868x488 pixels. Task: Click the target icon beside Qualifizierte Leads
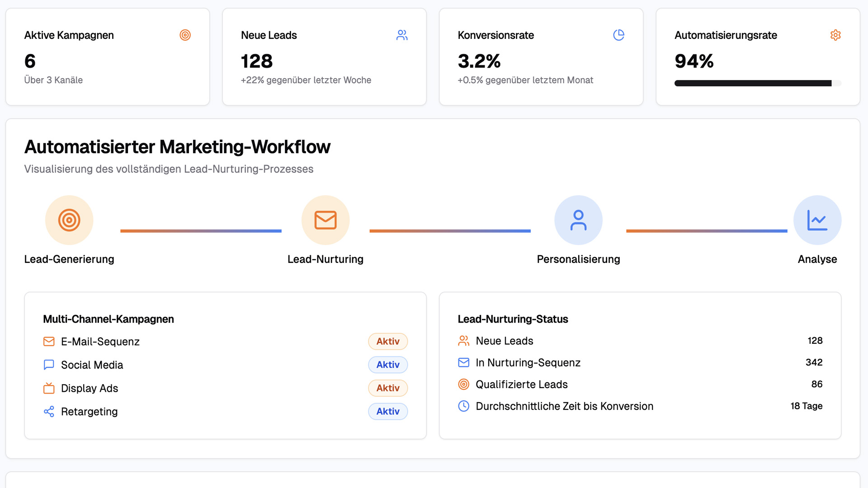[x=463, y=384]
